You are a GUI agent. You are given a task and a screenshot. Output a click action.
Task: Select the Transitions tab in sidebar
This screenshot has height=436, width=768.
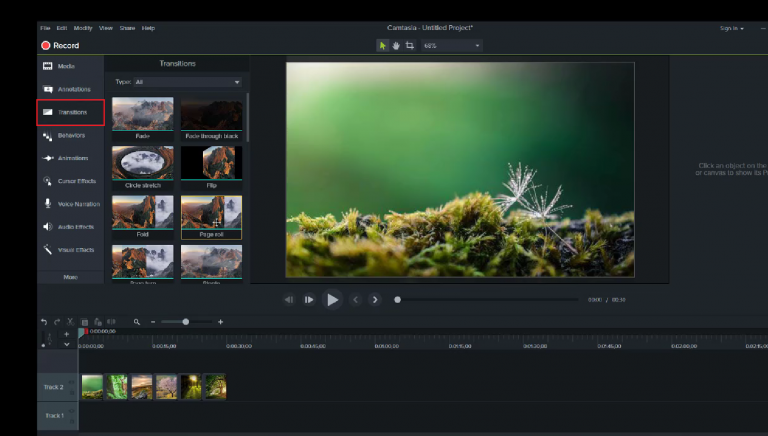click(x=71, y=112)
